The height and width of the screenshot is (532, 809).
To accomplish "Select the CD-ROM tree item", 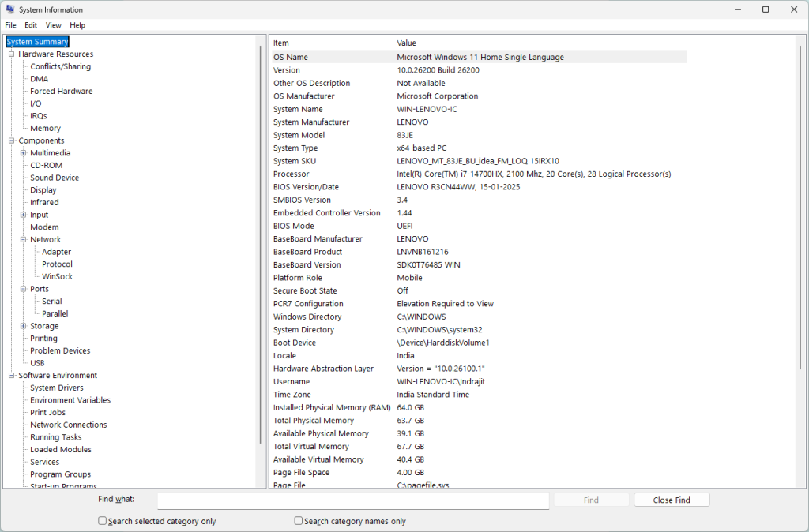I will coord(47,166).
